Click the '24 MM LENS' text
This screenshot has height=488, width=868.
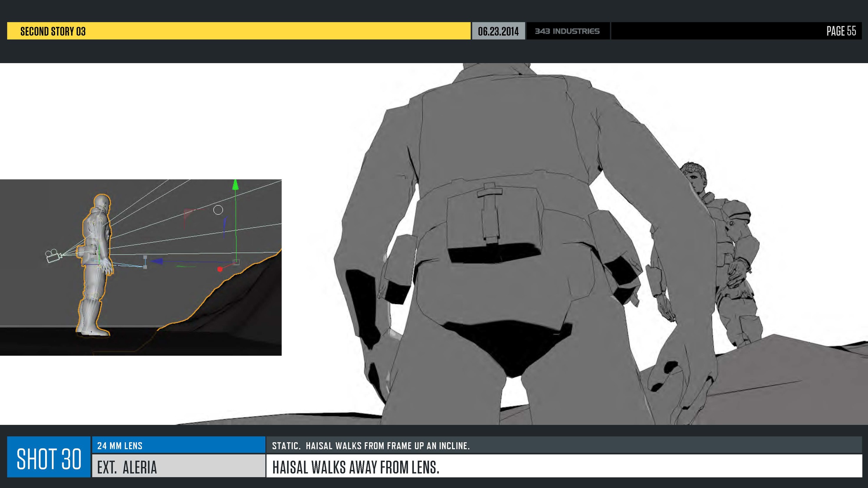tap(120, 446)
